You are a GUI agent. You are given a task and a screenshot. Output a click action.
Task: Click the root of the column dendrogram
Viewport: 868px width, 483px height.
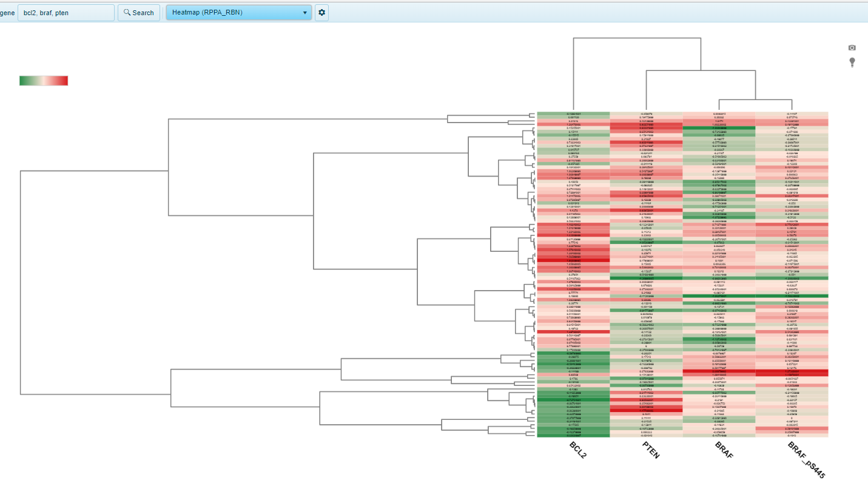coord(637,38)
